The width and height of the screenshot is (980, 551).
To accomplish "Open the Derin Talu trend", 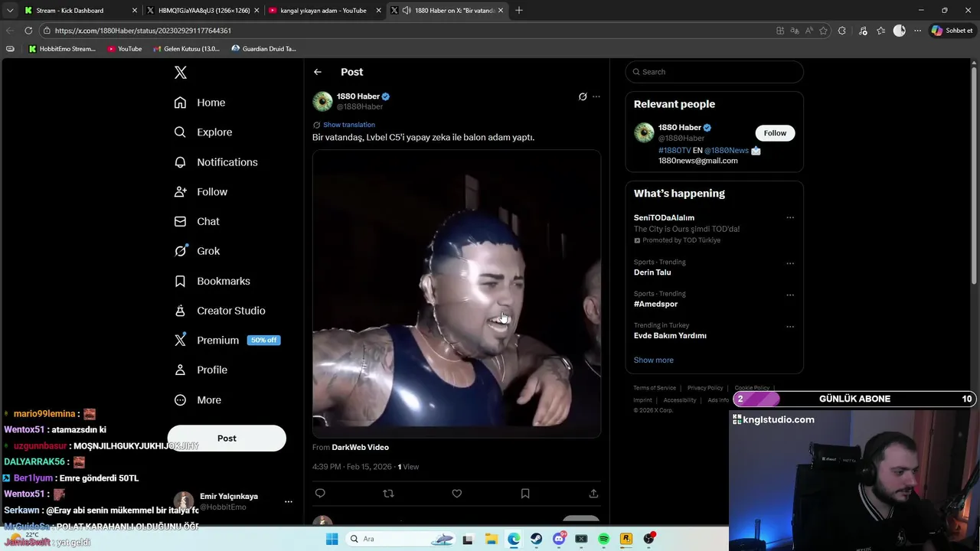I will [x=652, y=272].
